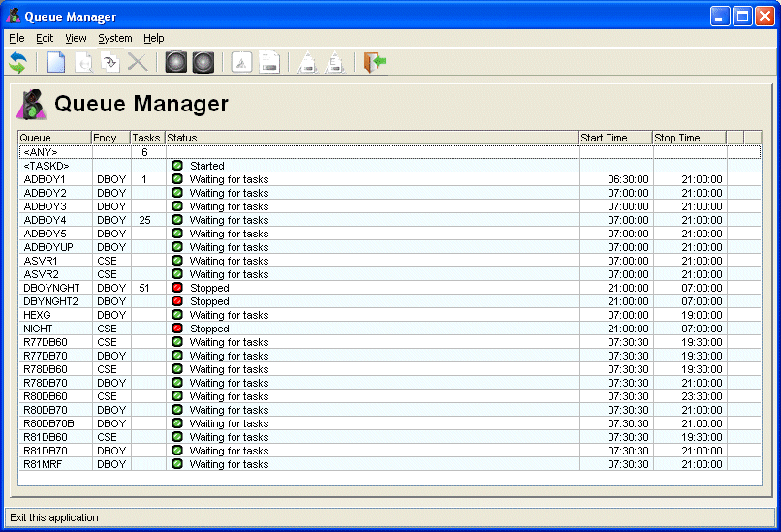Select the R80DB70B queue entry

click(48, 423)
